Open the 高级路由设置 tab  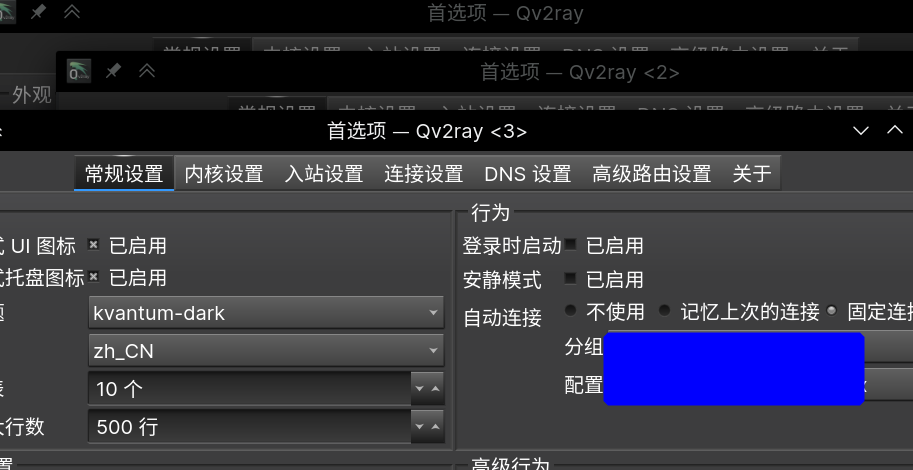click(x=652, y=174)
